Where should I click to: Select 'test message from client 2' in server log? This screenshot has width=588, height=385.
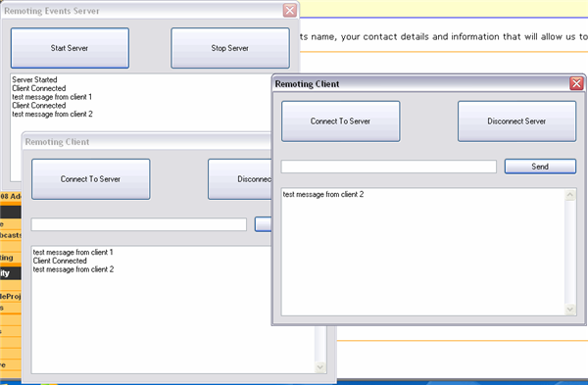click(52, 114)
